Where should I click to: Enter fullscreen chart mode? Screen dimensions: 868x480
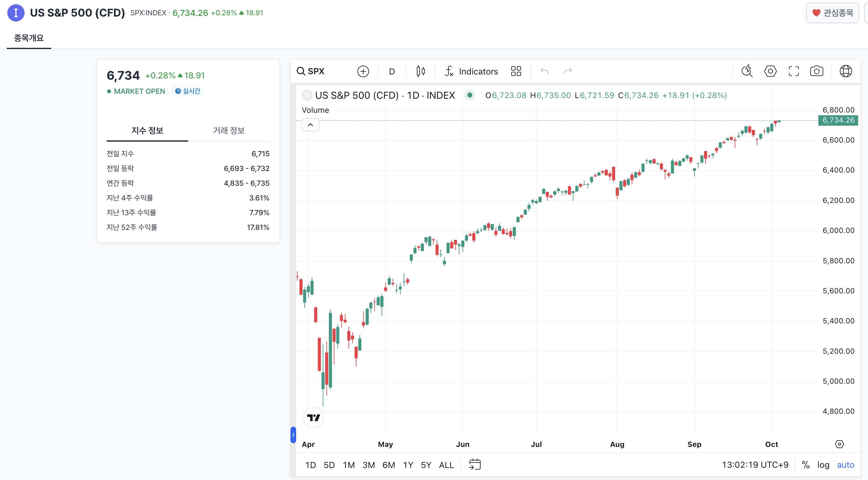click(794, 71)
